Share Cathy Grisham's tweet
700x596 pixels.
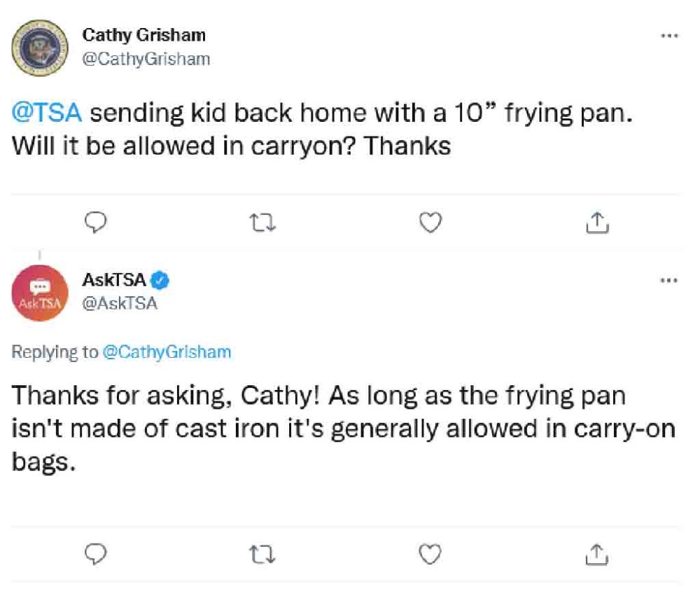(596, 223)
